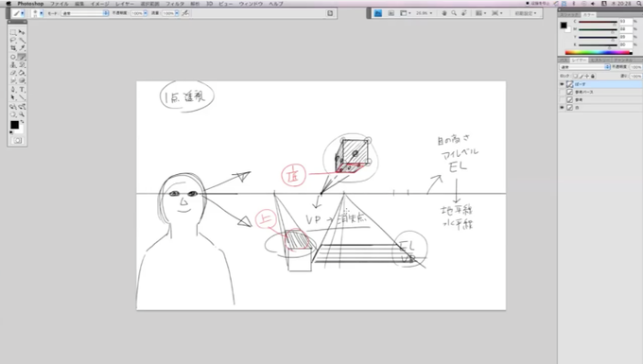Click the Rotate View tool in the application bar
This screenshot has width=643, height=364.
pos(464,13)
